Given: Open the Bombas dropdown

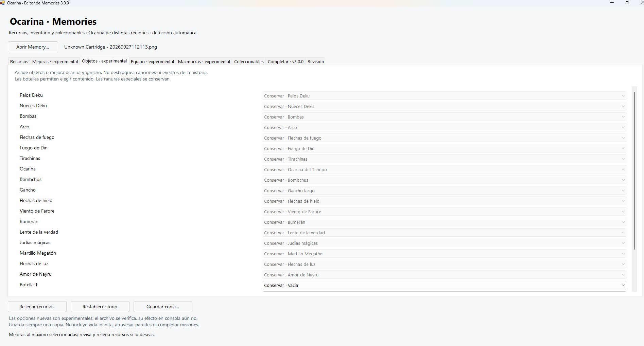Looking at the screenshot, I should point(444,117).
